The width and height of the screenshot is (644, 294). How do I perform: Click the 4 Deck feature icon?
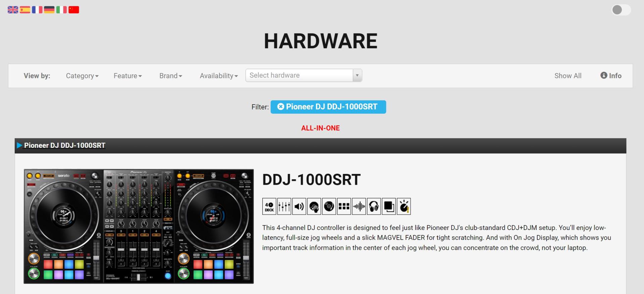tap(269, 206)
